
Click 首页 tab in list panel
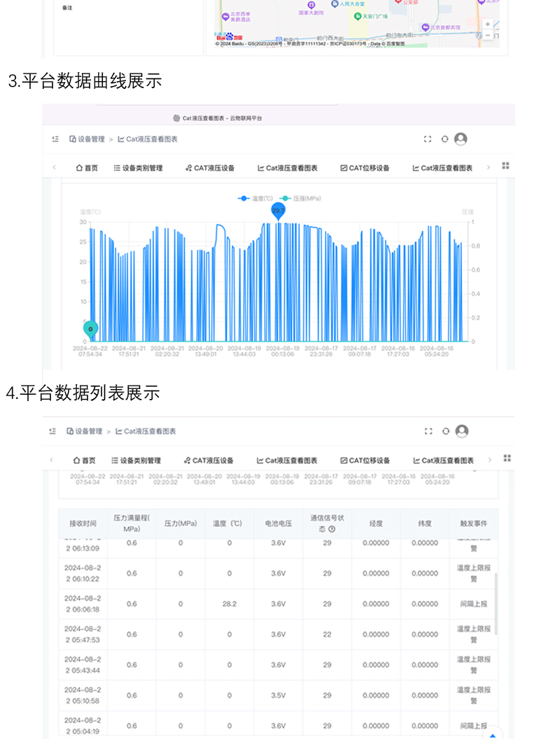click(84, 460)
